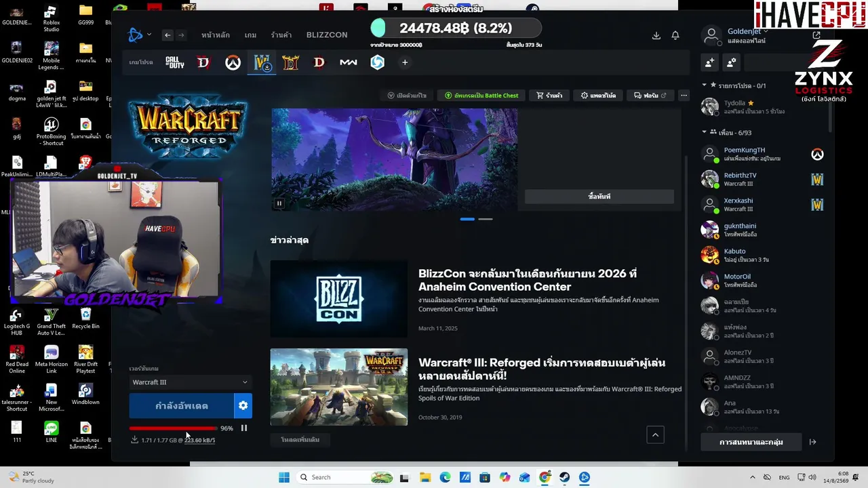Open the Overwatch game icon in the favorites bar
Screen dimensions: 868x488
tap(233, 62)
